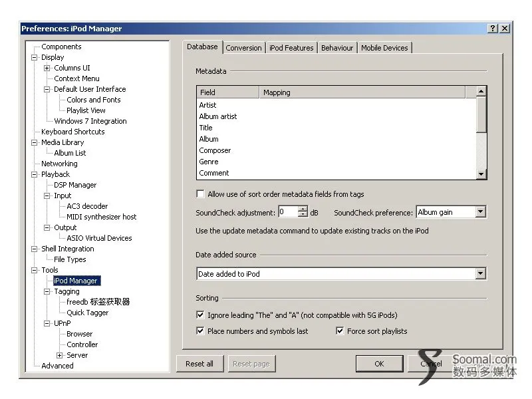Open Components in the preferences tree
This screenshot has width=532, height=399.
[x=61, y=47]
